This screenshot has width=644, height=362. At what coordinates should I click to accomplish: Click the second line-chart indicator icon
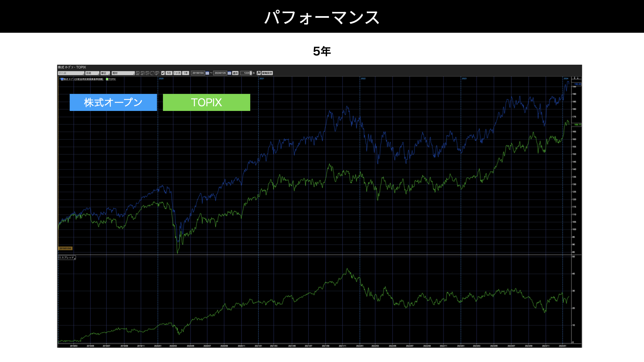coord(143,73)
